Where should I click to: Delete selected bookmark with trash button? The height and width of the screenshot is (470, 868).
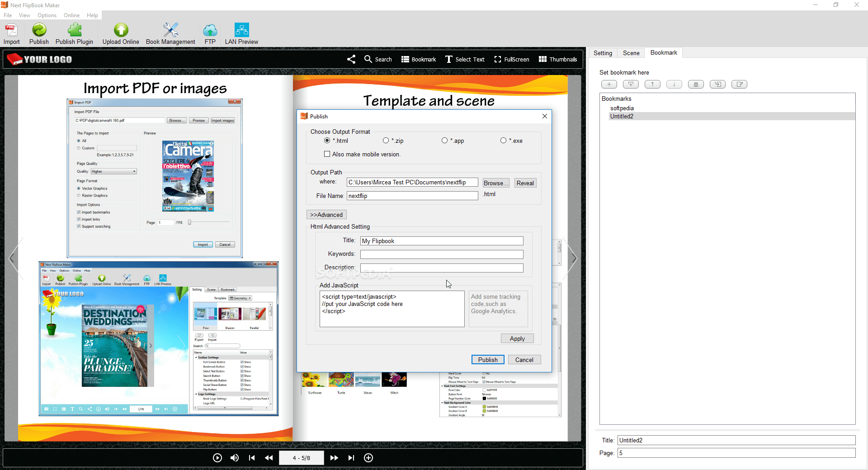tap(696, 85)
